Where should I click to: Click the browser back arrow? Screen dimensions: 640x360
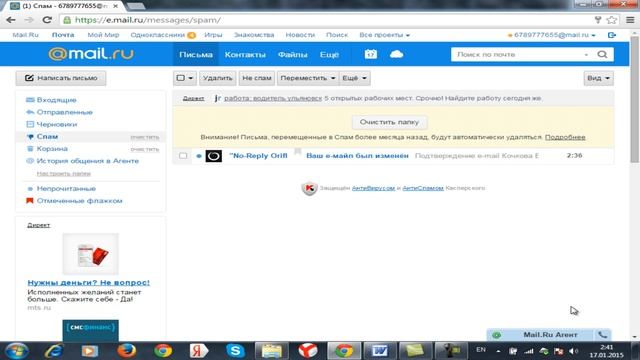[11, 20]
